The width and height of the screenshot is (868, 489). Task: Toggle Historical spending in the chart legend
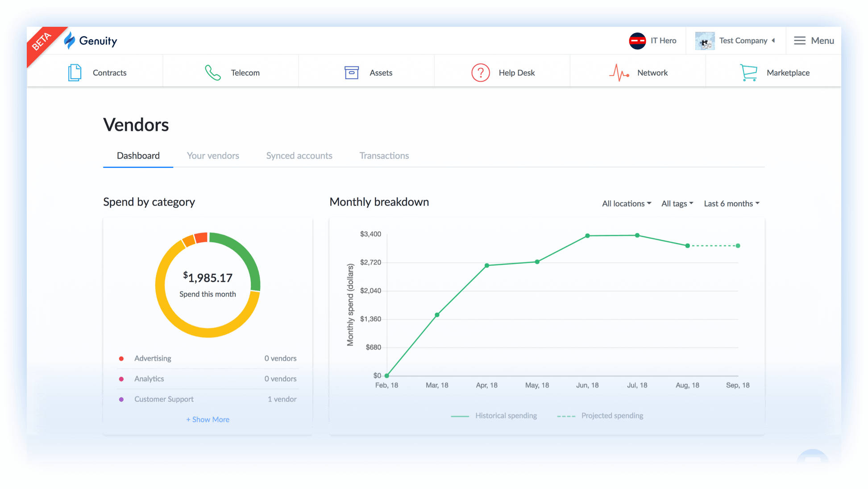click(506, 415)
